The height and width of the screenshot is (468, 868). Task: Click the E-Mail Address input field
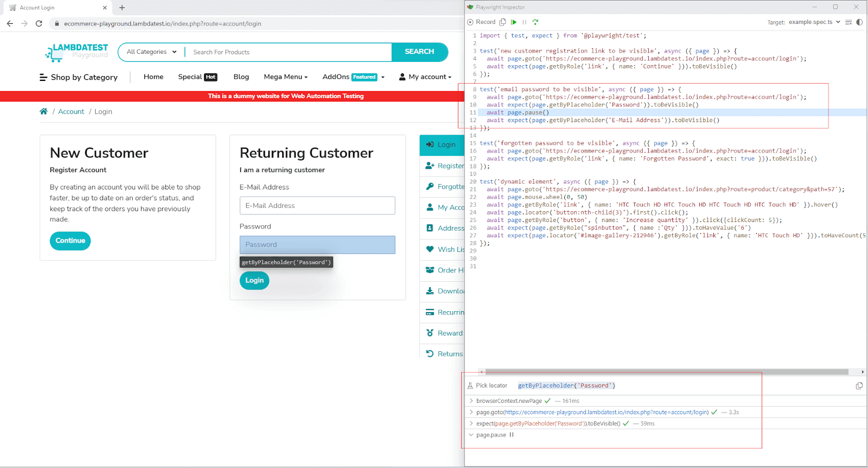[317, 206]
